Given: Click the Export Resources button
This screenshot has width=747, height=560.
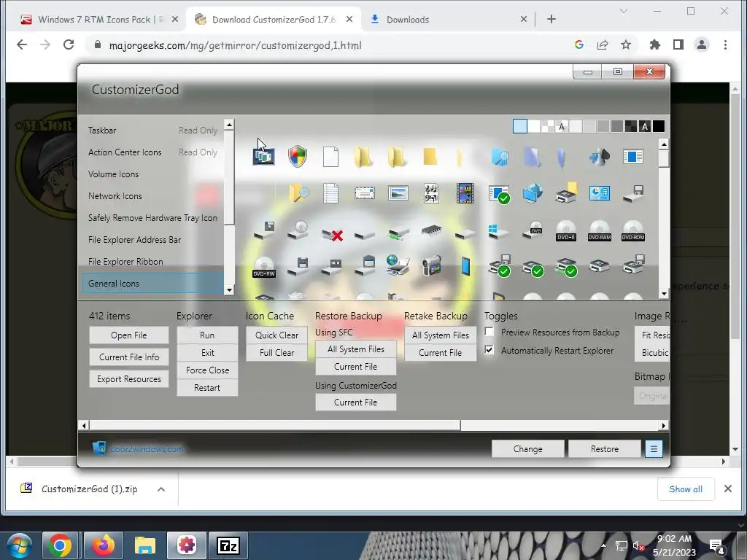Looking at the screenshot, I should [128, 379].
